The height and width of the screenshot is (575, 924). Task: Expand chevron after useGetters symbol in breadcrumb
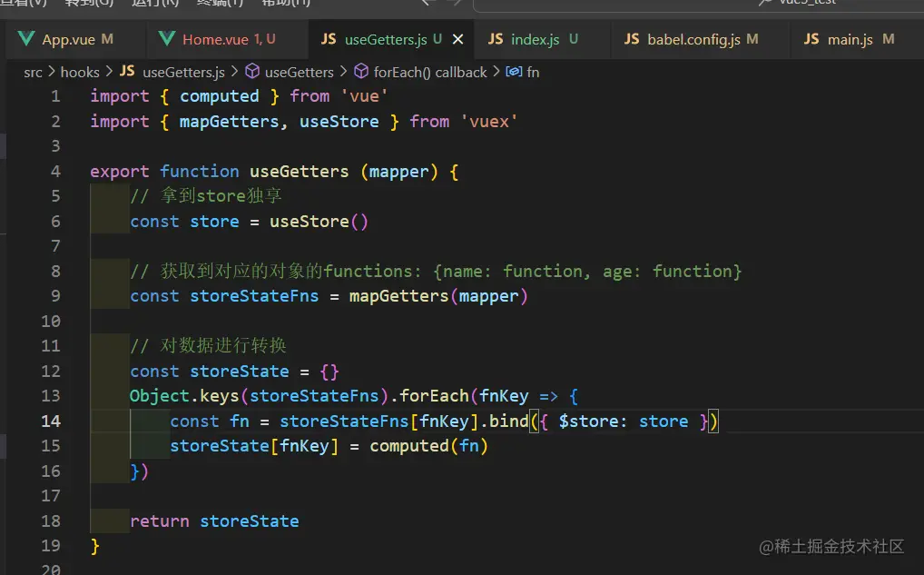[x=344, y=72]
